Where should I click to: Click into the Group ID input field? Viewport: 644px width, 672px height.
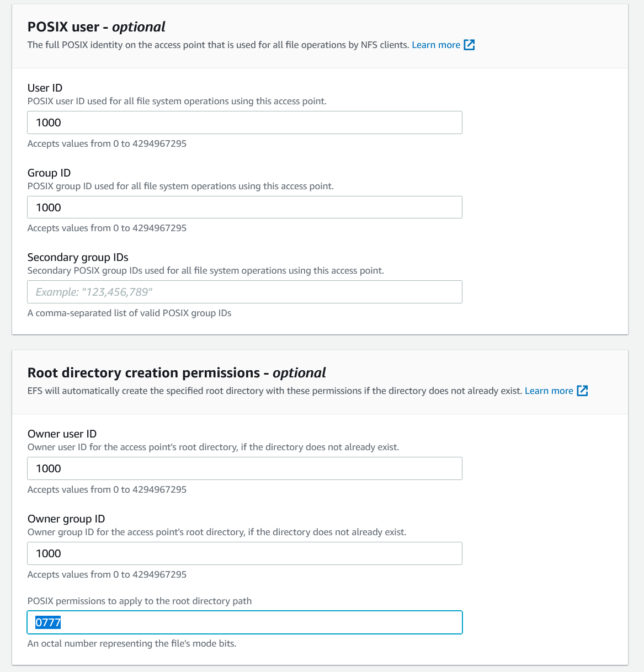pos(244,207)
